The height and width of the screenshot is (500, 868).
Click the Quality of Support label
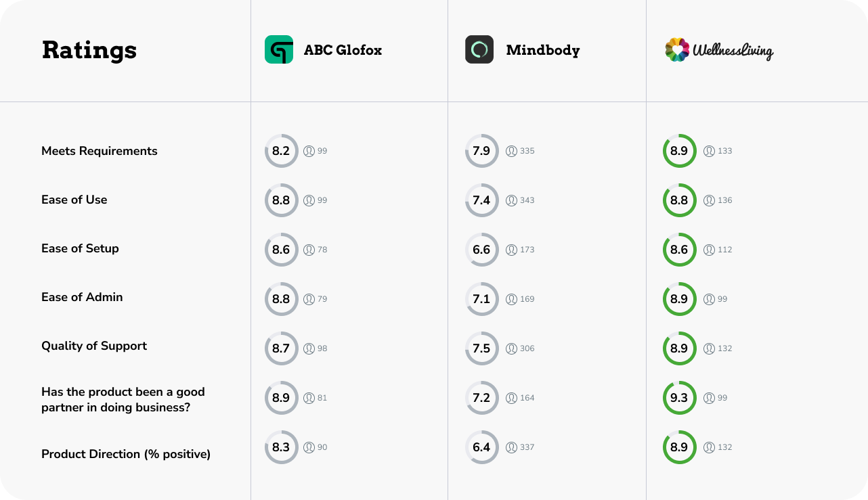coord(94,346)
